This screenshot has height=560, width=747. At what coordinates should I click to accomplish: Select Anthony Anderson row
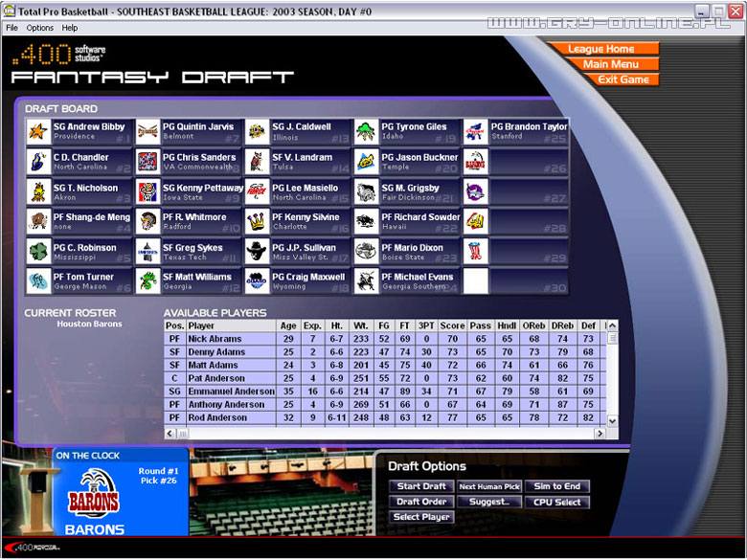[x=385, y=404]
